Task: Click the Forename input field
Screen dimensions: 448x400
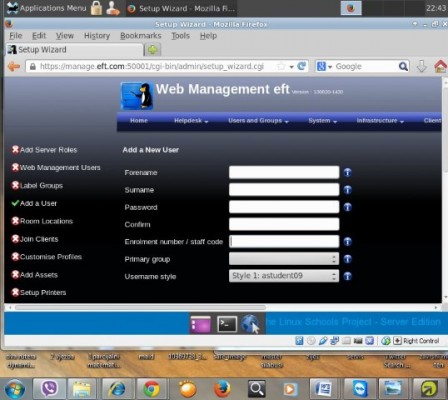Action: pos(284,172)
